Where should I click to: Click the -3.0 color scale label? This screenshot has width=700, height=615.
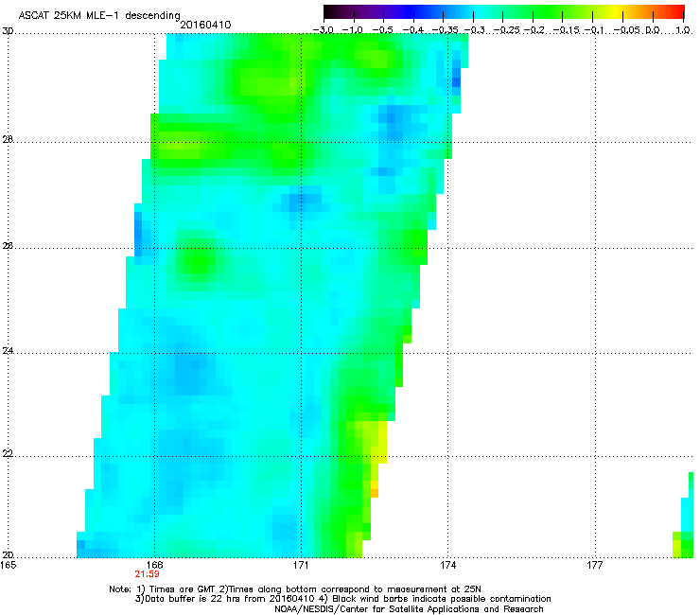pyautogui.click(x=323, y=30)
